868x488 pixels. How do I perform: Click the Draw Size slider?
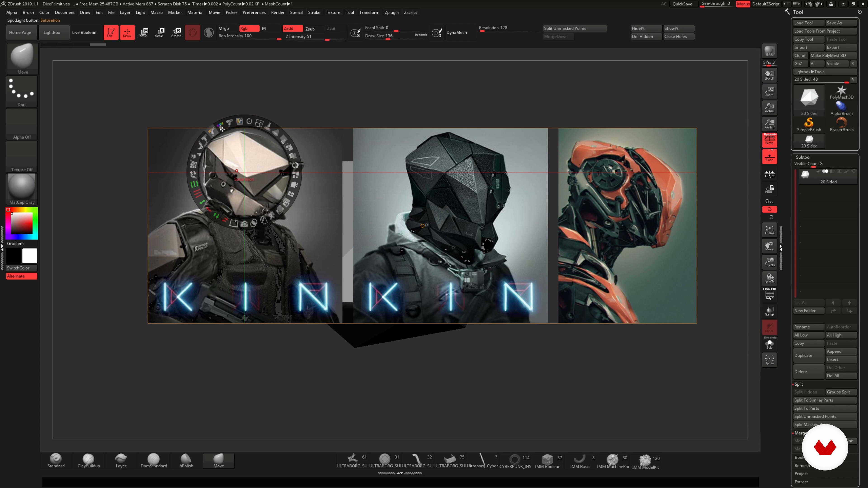tap(396, 36)
